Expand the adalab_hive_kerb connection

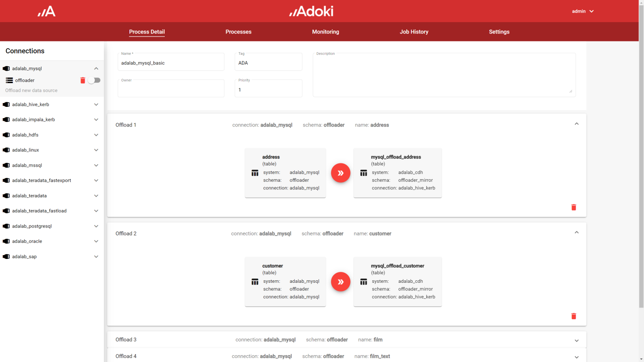96,105
